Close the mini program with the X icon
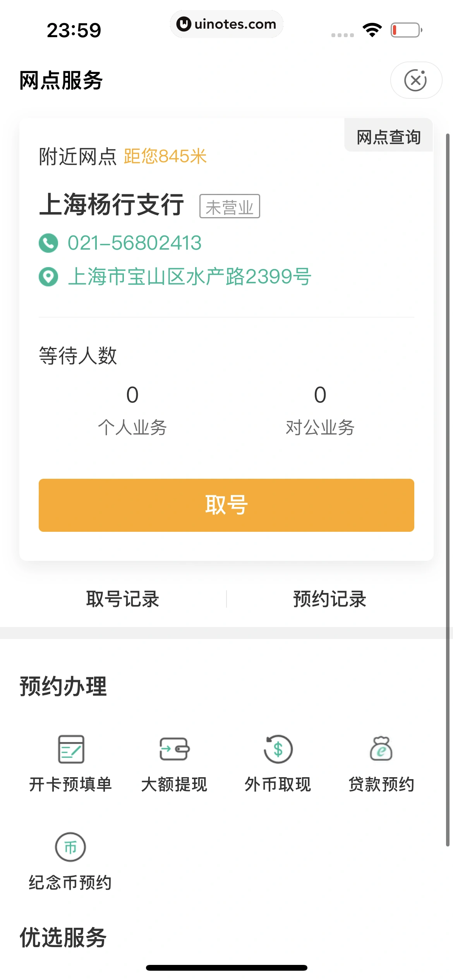 (x=416, y=81)
